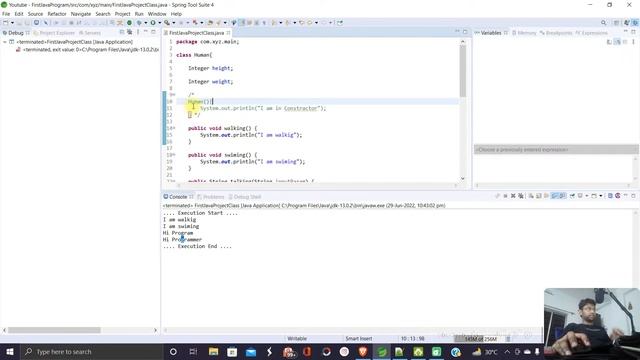Image resolution: width=640 pixels, height=360 pixels.
Task: Open Display Selected Console dropdown arrow
Action: tap(587, 196)
